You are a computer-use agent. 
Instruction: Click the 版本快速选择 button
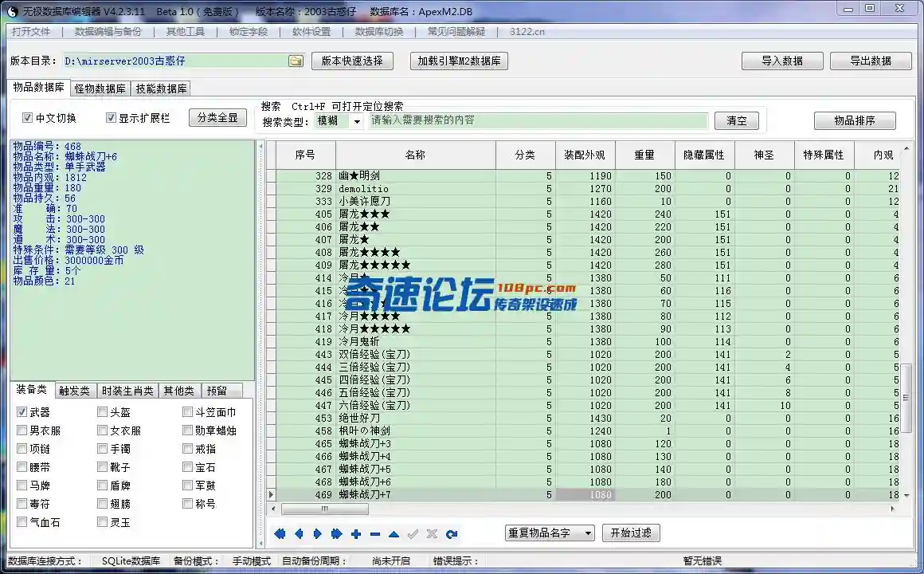(352, 61)
